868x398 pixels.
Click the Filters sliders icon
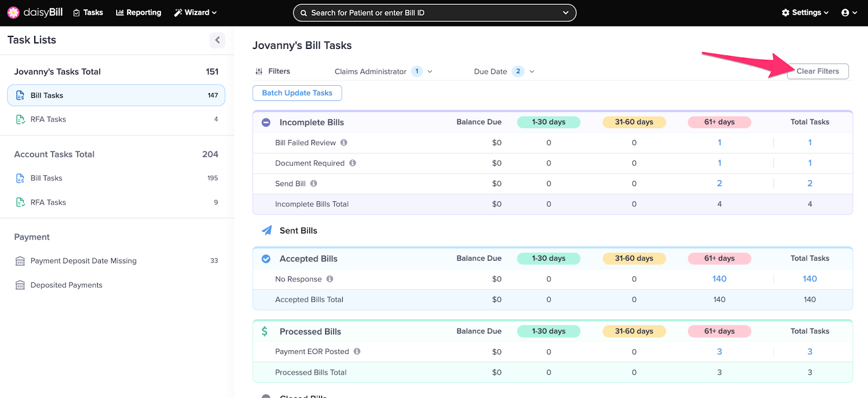pos(259,72)
